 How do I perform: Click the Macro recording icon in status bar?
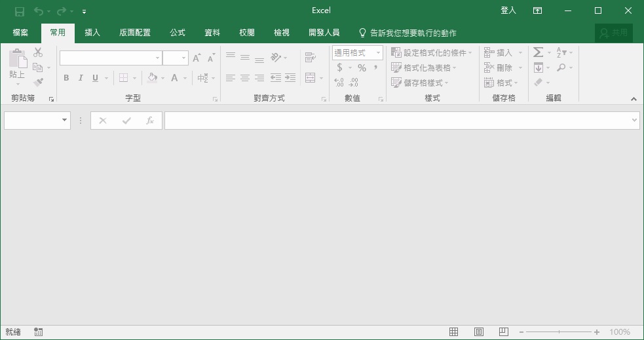click(x=38, y=332)
